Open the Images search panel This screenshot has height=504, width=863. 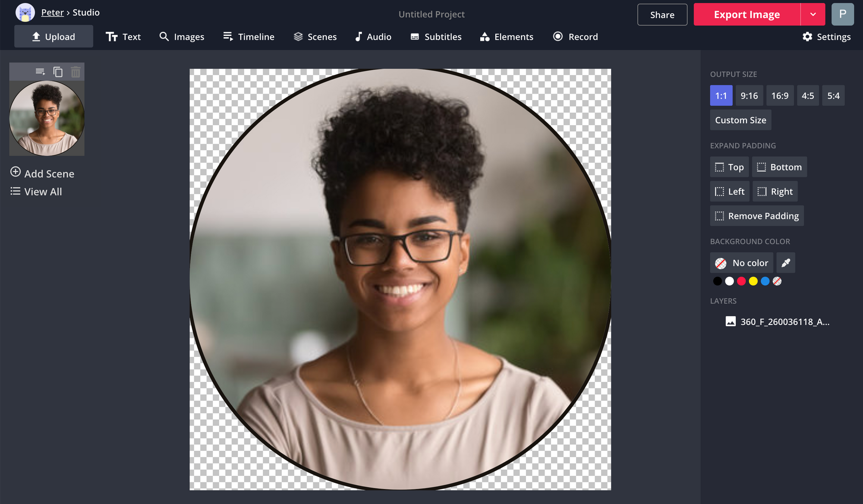182,37
